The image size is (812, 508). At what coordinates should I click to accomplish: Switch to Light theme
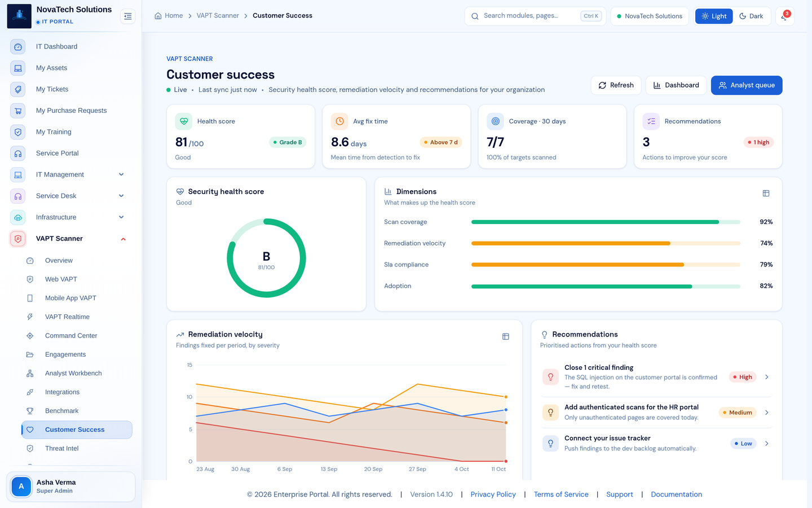tap(714, 16)
